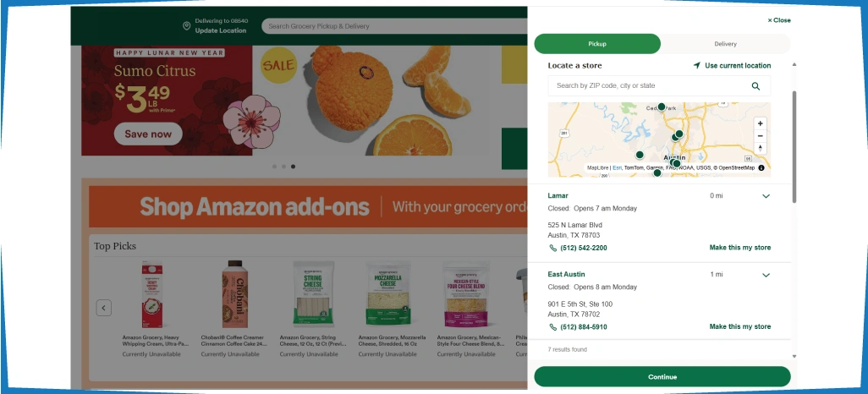Viewport: 868px width, 394px height.
Task: Select the first carousel dot of banner
Action: pos(274,167)
